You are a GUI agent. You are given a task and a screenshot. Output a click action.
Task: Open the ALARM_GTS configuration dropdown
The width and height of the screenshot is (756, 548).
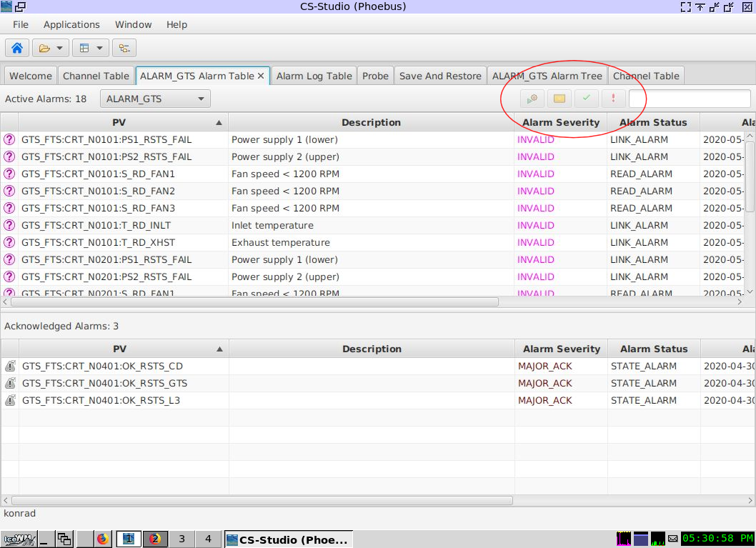point(154,99)
